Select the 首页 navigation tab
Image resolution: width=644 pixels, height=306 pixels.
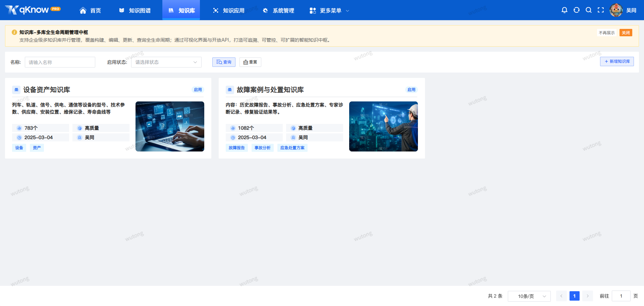tap(90, 10)
